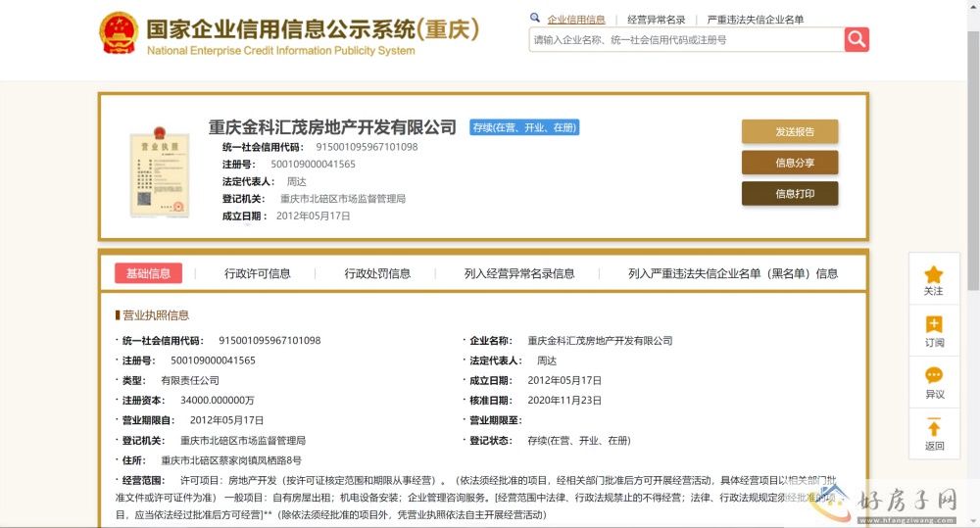This screenshot has height=528, width=980.
Task: Click the 核准日期 value 2020年11月23日
Action: point(564,401)
